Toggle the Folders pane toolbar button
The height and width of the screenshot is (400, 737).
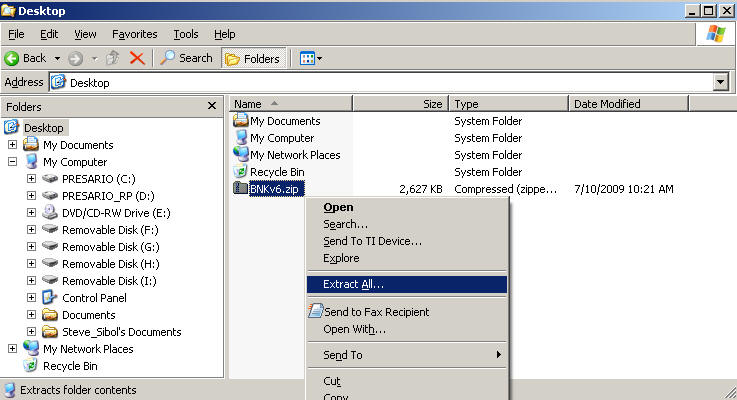point(253,59)
